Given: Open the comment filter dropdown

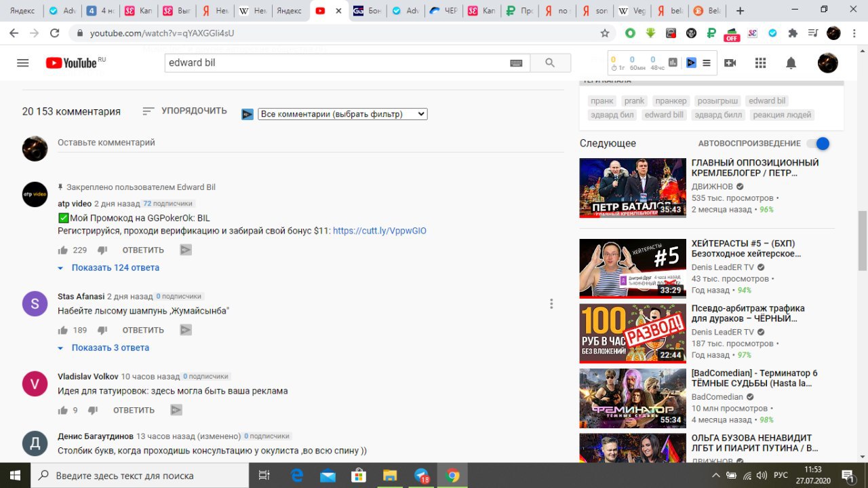Looking at the screenshot, I should pyautogui.click(x=342, y=114).
